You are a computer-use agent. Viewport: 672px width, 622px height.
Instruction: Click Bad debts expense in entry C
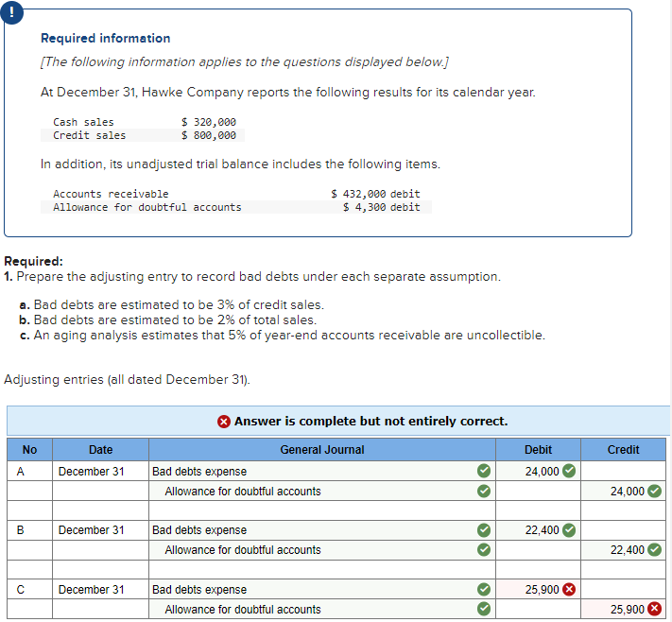point(199,590)
